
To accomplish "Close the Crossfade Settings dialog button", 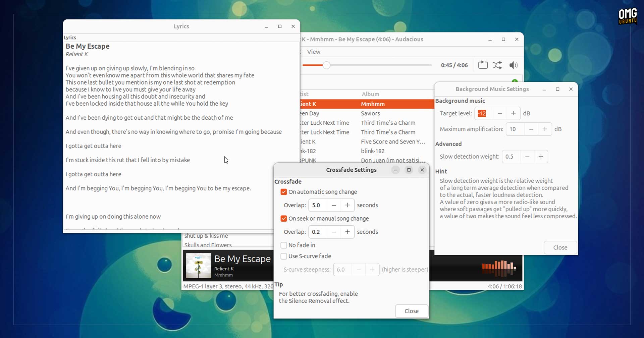I will click(412, 311).
